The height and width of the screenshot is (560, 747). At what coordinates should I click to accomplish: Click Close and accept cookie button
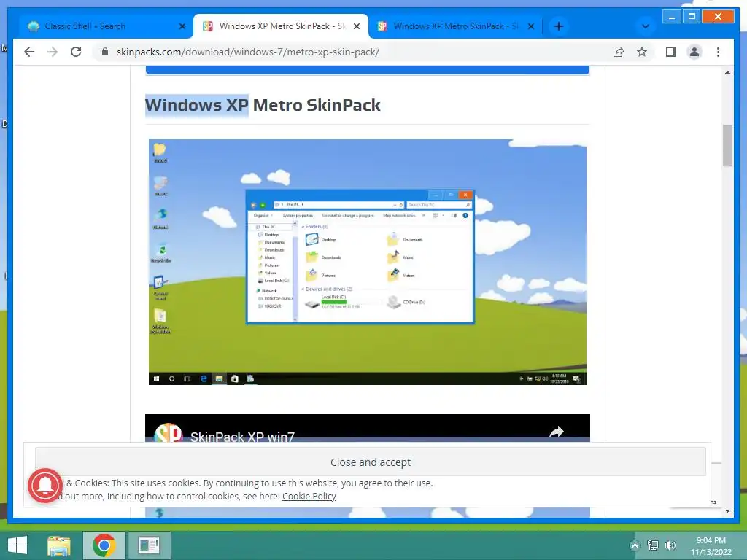370,462
